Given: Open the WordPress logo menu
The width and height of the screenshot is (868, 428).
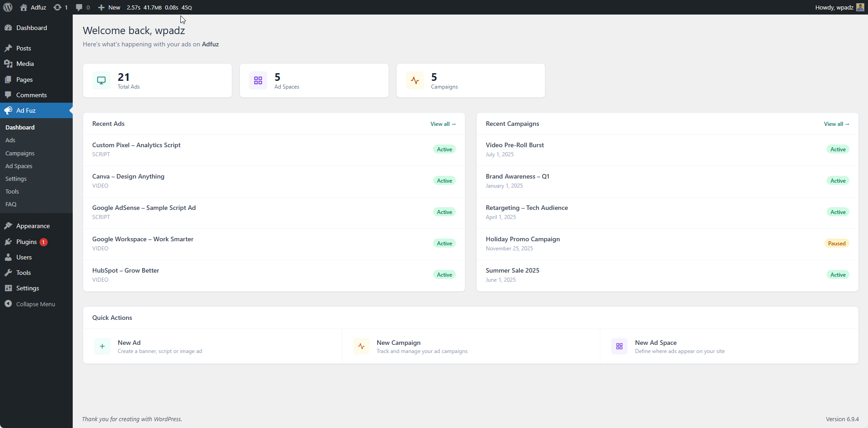Looking at the screenshot, I should [x=7, y=7].
